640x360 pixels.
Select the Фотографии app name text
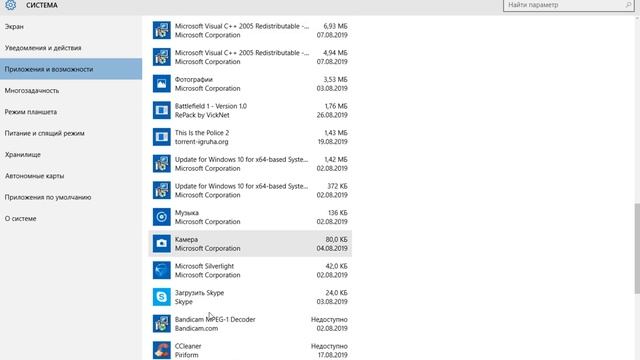pyautogui.click(x=194, y=79)
